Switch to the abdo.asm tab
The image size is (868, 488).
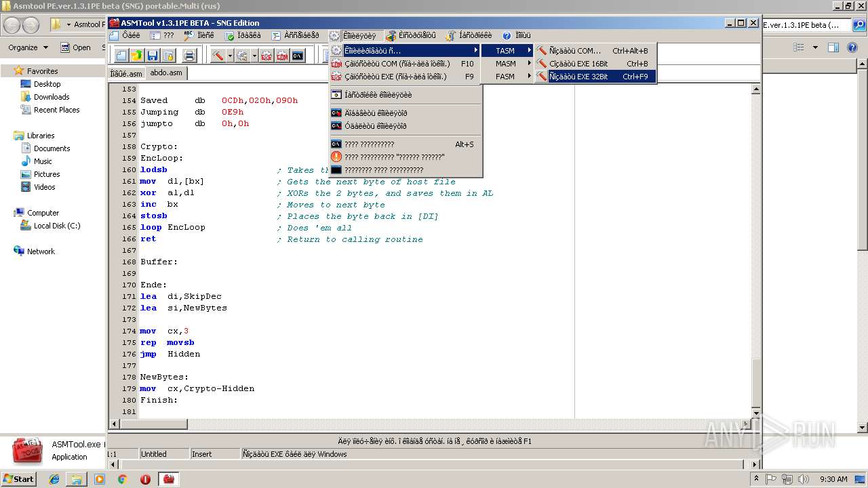[166, 73]
